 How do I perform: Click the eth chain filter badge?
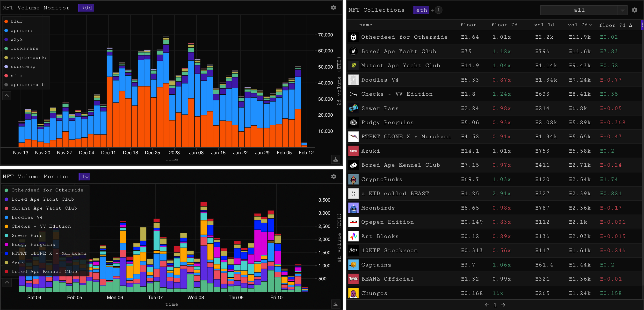pos(421,10)
